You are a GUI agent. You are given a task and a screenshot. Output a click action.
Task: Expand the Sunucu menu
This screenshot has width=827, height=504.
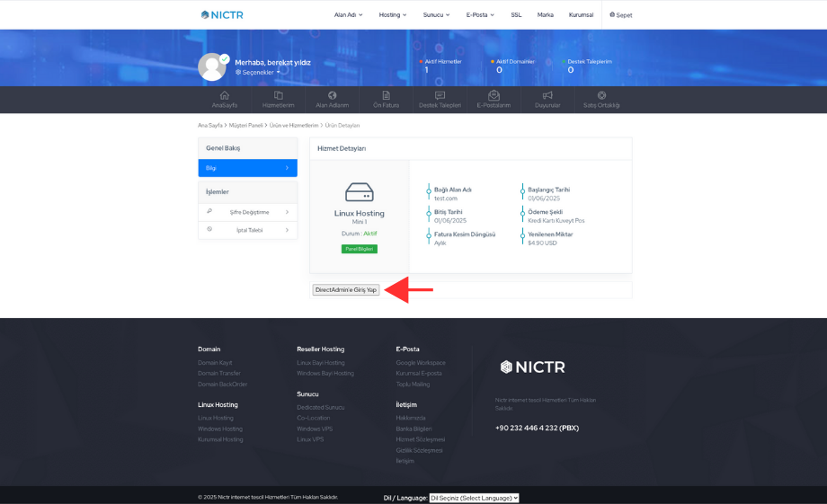(x=436, y=14)
